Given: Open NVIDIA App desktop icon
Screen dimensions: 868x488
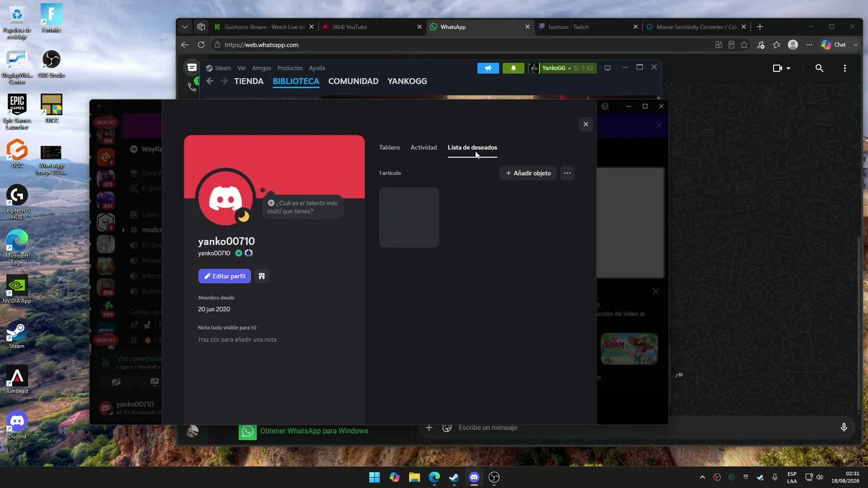Looking at the screenshot, I should pyautogui.click(x=17, y=289).
